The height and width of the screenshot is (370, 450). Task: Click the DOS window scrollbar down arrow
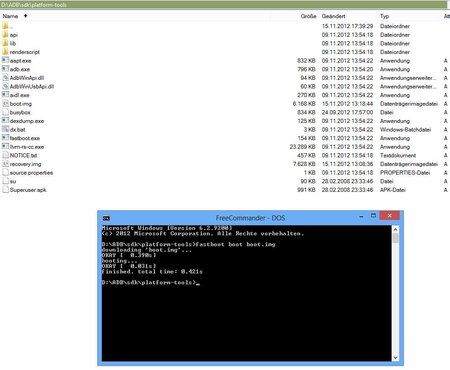coord(395,358)
